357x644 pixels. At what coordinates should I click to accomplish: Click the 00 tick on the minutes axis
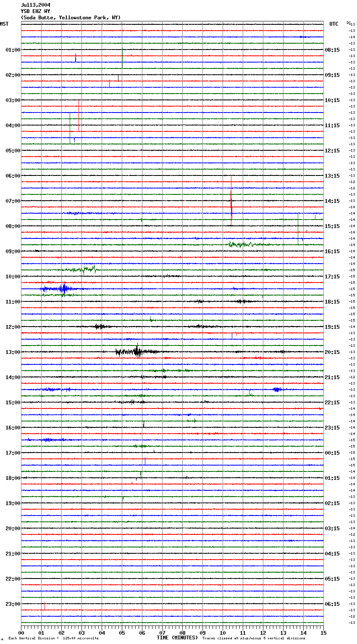point(21,633)
